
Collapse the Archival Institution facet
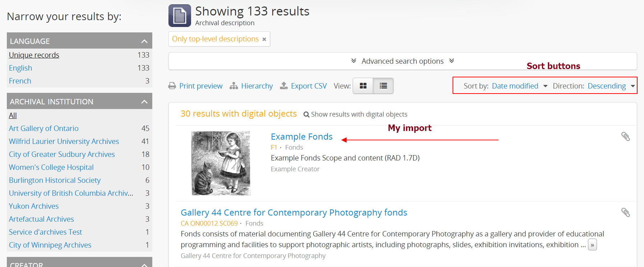tap(144, 101)
